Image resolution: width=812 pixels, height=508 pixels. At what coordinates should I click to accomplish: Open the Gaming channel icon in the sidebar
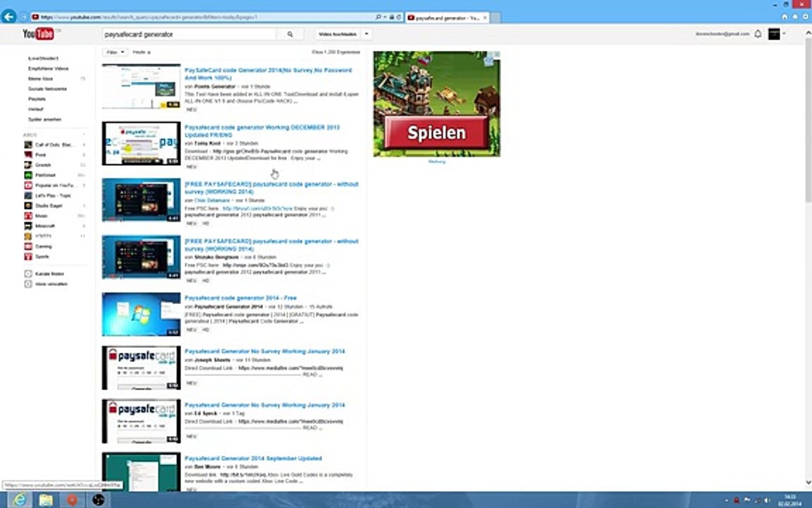(x=28, y=246)
